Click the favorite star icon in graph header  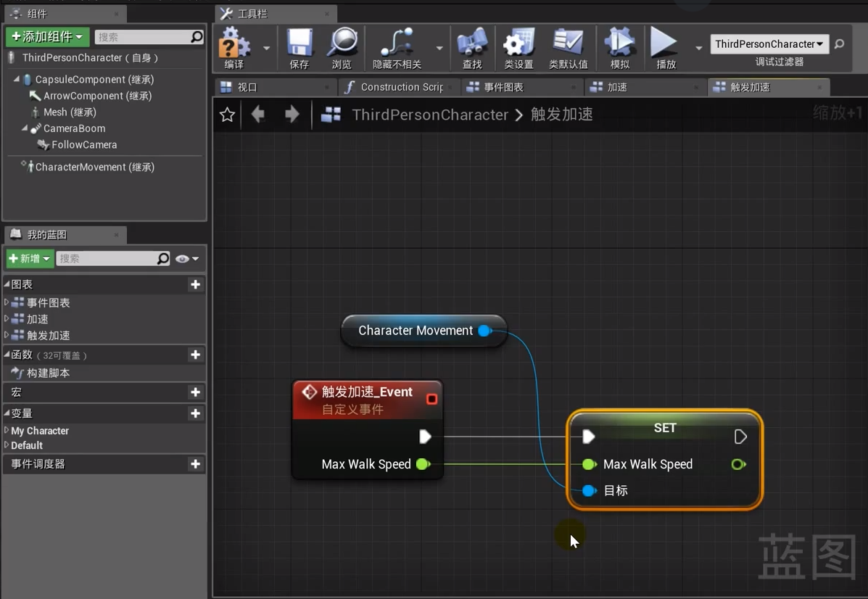227,115
